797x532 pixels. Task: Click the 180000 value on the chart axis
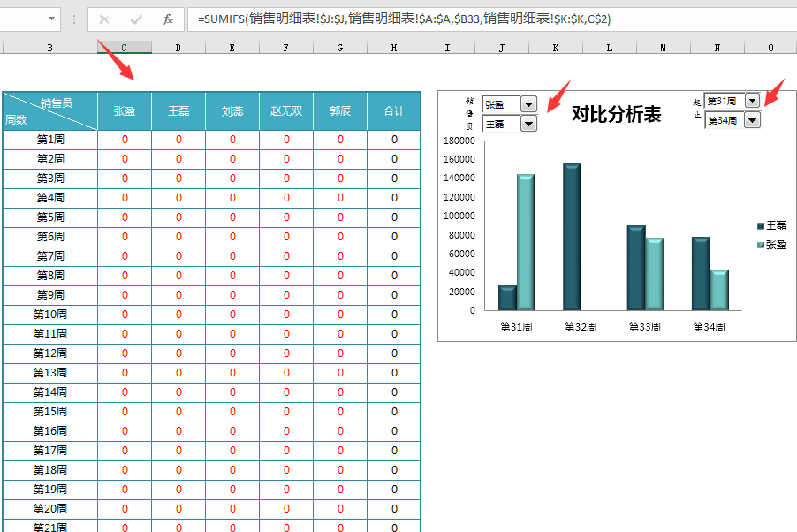point(459,141)
